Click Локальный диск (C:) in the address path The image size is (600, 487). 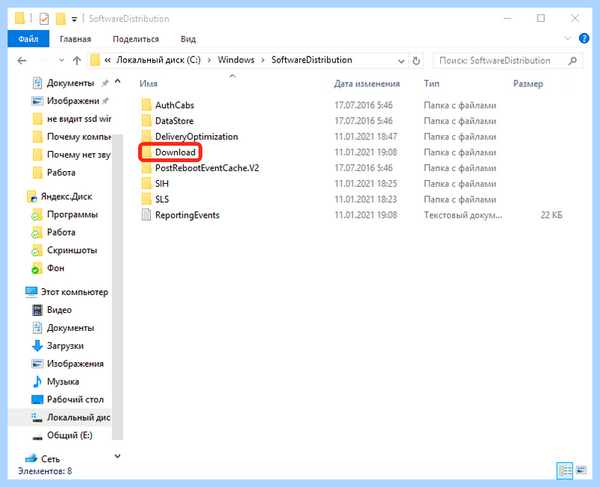[x=158, y=60]
